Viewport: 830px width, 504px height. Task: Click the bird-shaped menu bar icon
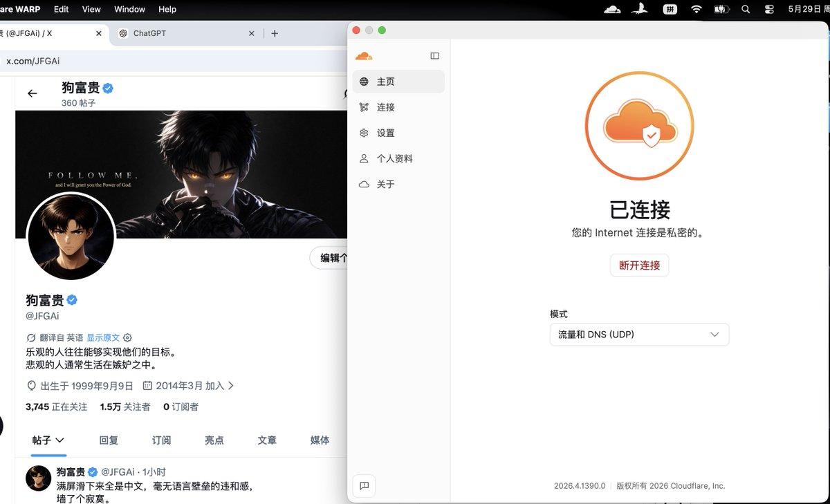click(x=640, y=9)
